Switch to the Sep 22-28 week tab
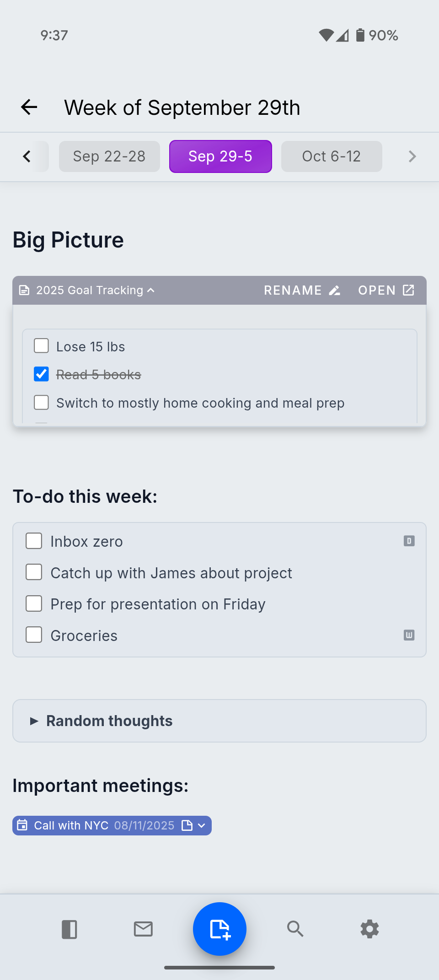This screenshot has height=980, width=439. tap(109, 156)
